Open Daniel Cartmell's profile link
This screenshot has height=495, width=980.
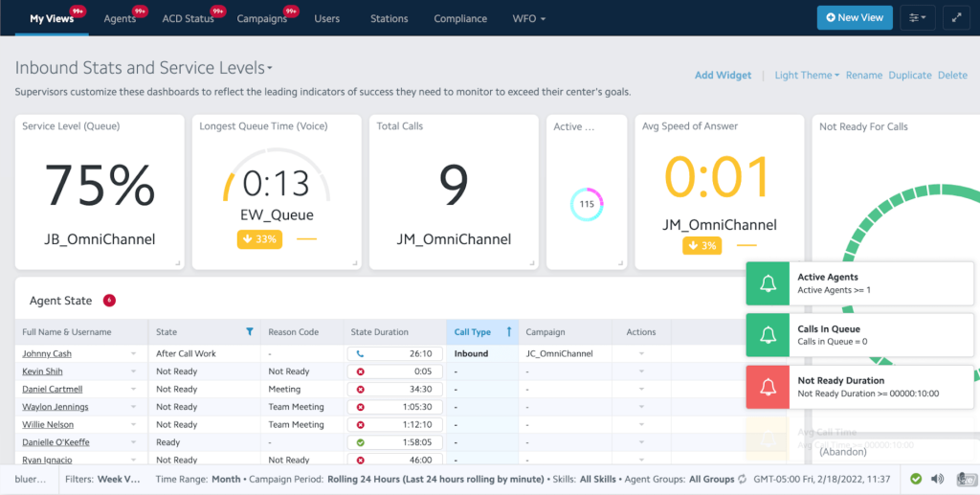[x=53, y=389]
